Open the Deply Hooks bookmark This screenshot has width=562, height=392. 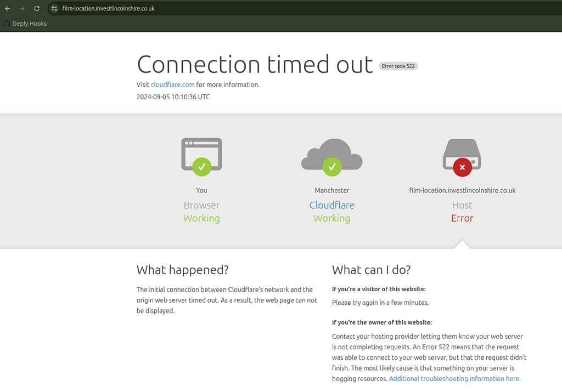tap(25, 24)
